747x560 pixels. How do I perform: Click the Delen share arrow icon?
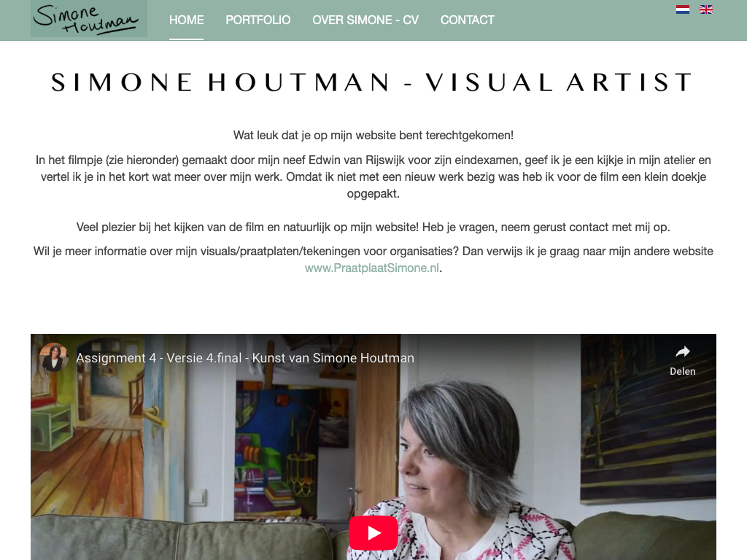point(683,352)
